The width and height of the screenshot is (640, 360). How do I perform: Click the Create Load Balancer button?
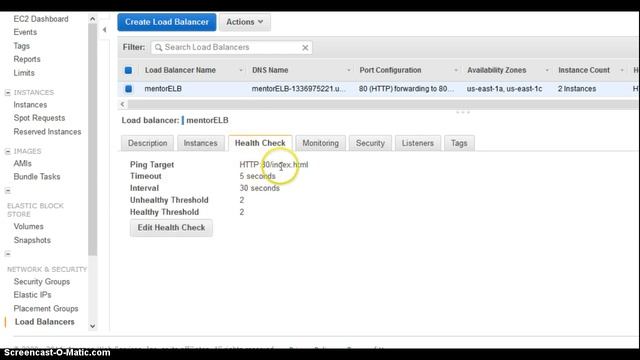tap(167, 22)
